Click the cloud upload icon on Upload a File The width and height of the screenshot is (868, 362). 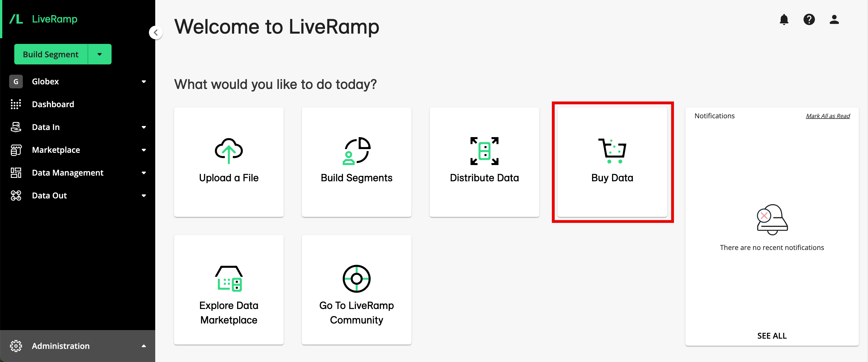click(229, 151)
